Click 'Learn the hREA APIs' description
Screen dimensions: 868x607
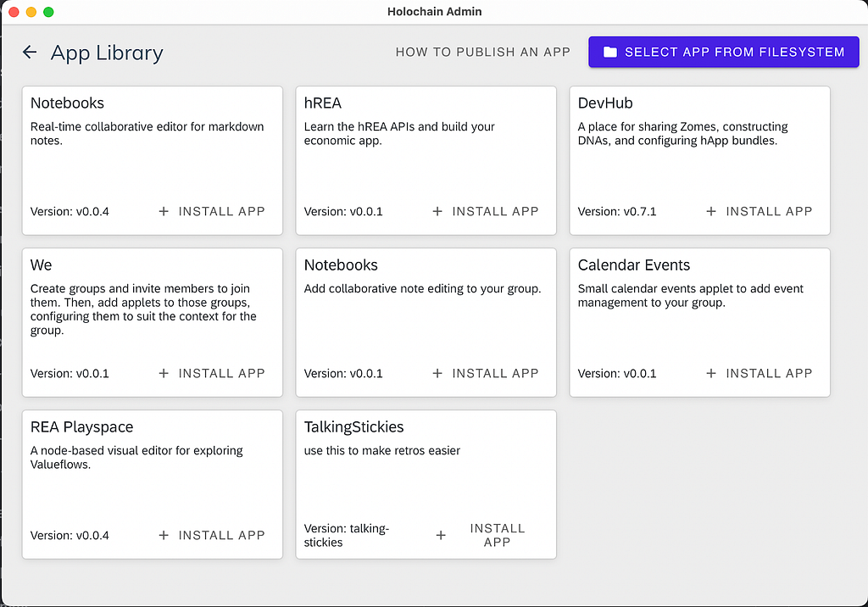[399, 133]
